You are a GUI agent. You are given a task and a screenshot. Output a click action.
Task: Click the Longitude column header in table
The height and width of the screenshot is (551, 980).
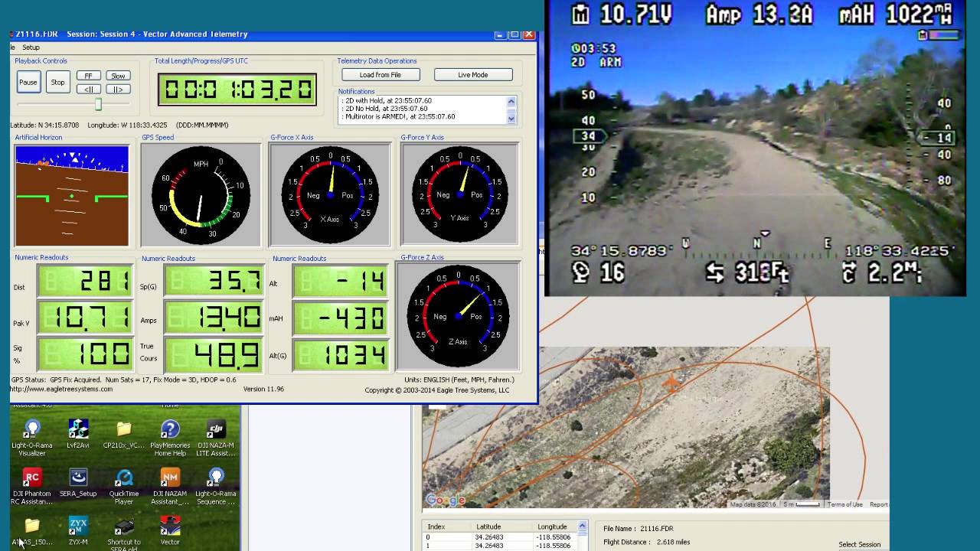pos(552,527)
